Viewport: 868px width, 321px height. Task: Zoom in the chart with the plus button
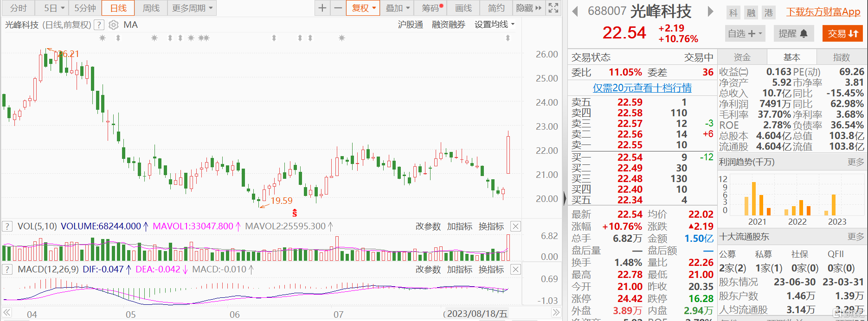(x=322, y=8)
